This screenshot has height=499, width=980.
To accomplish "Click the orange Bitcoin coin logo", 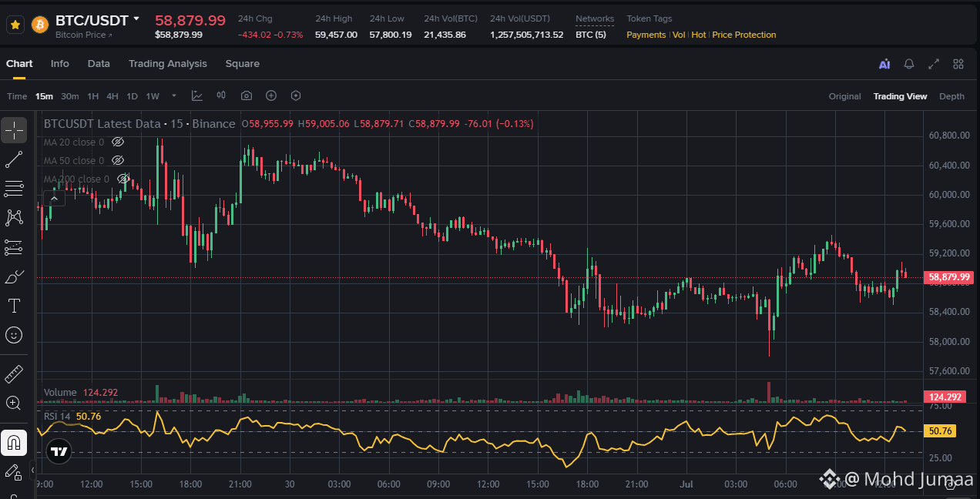I will coord(39,25).
